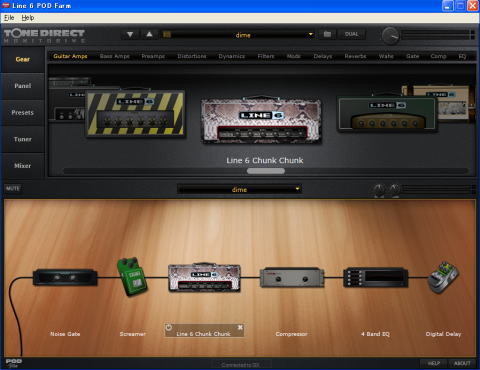
Task: Select the Screamer green pedal
Action: [x=132, y=276]
